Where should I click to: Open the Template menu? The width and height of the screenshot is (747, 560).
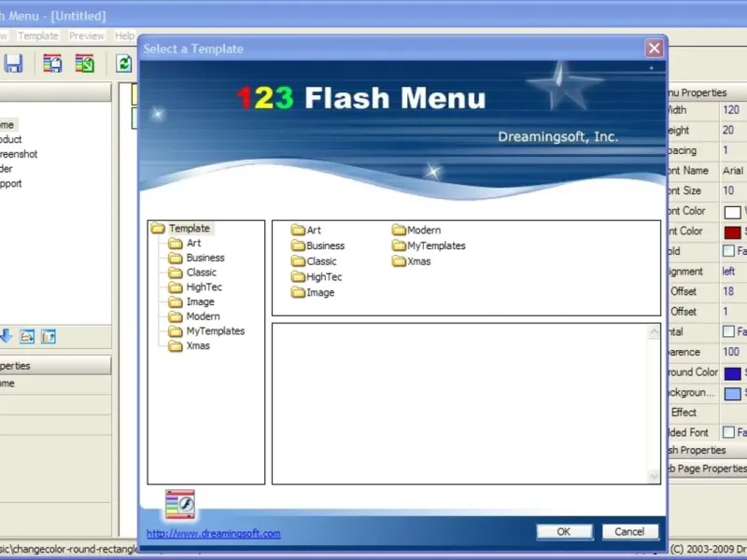pyautogui.click(x=38, y=35)
